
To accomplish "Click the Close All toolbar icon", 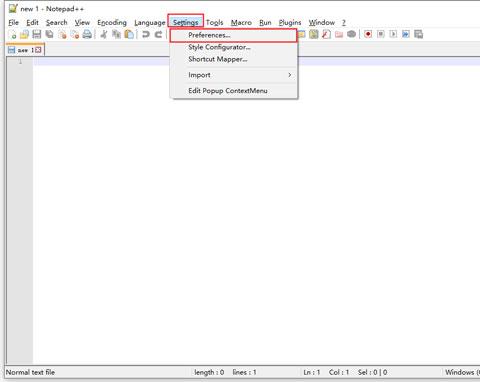I will pyautogui.click(x=75, y=34).
